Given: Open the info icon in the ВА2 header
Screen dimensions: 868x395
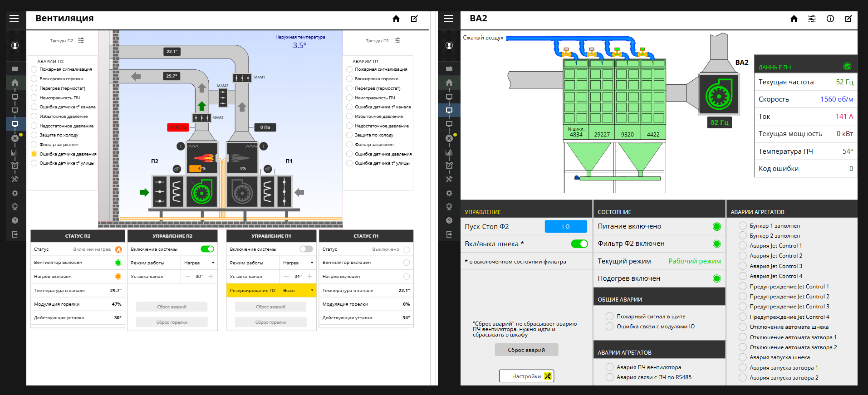Looking at the screenshot, I should (830, 19).
